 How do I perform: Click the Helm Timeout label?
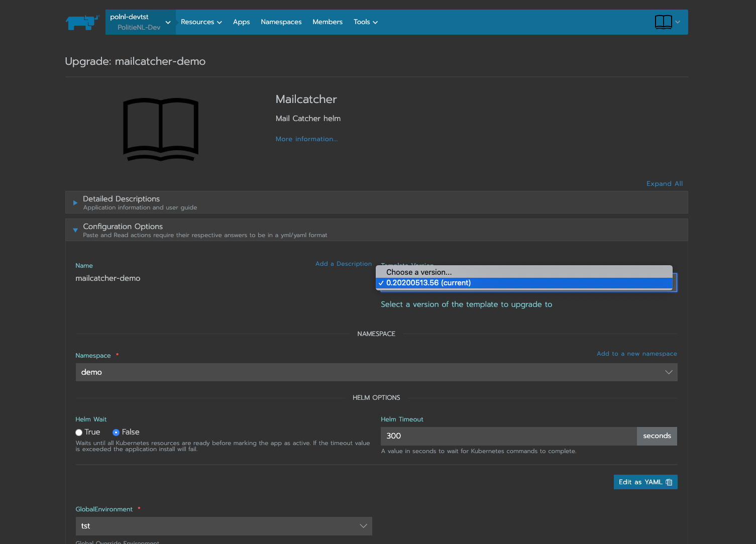(x=402, y=419)
